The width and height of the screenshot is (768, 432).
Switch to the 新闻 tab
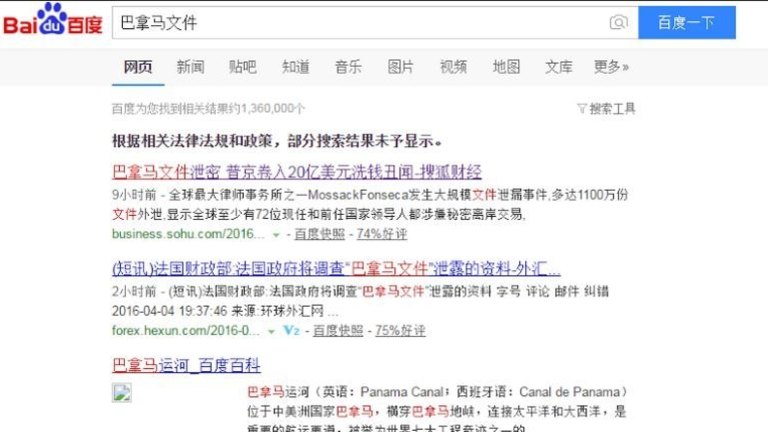(191, 67)
